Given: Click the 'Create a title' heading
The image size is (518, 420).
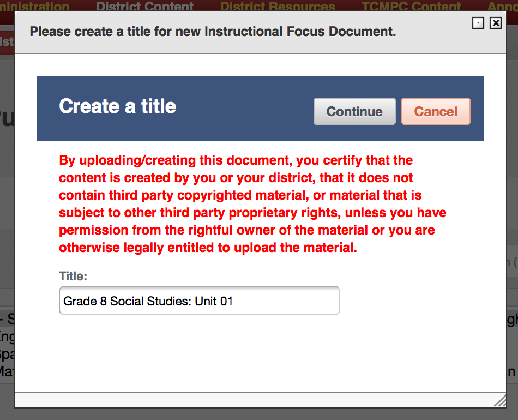Looking at the screenshot, I should tap(118, 106).
